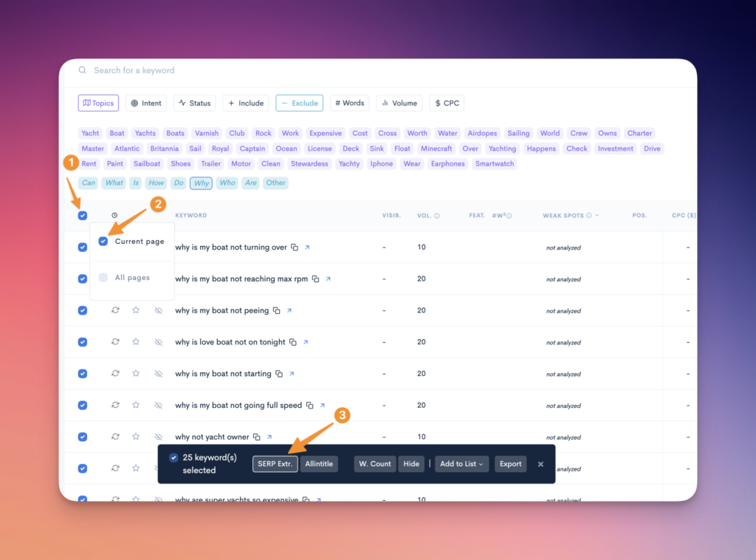Screen dimensions: 756x560
Task: Click hide eye icon for 'why is my boat not starting'
Action: click(158, 374)
